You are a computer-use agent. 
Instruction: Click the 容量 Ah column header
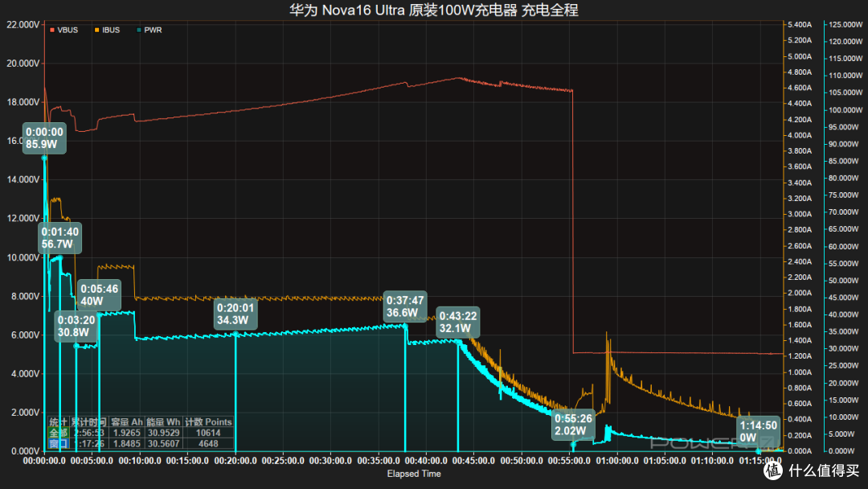point(127,422)
